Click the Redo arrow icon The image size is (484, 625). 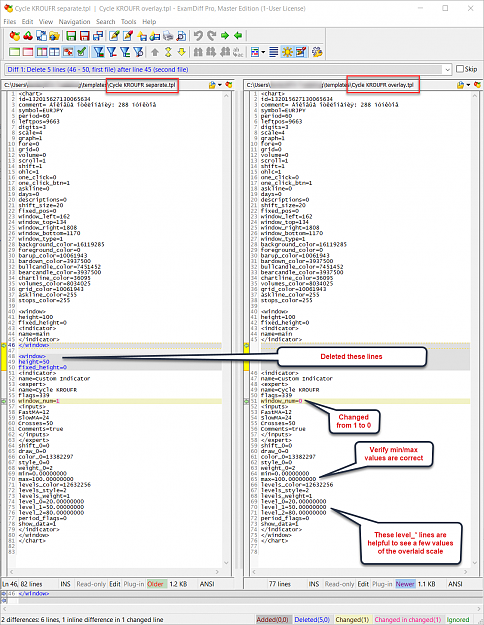click(211, 36)
